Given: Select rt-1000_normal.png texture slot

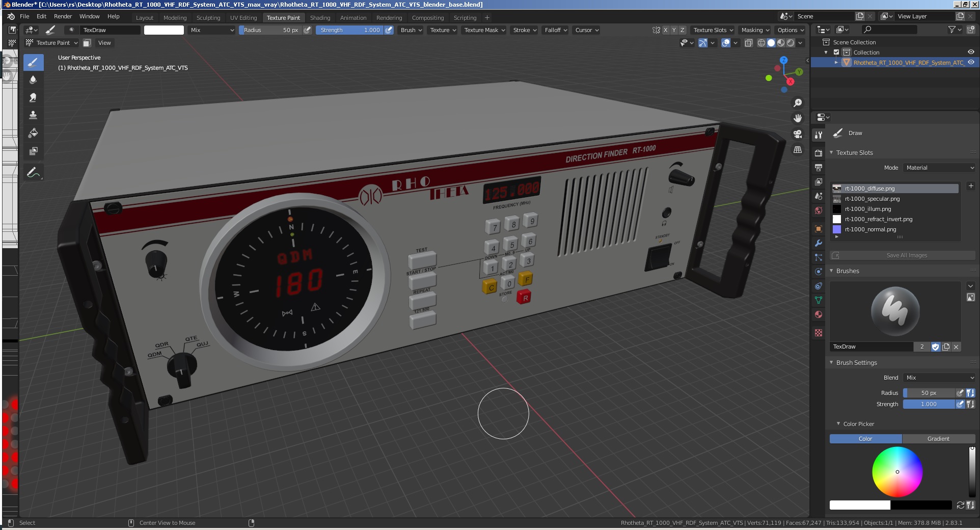Looking at the screenshot, I should click(x=895, y=229).
